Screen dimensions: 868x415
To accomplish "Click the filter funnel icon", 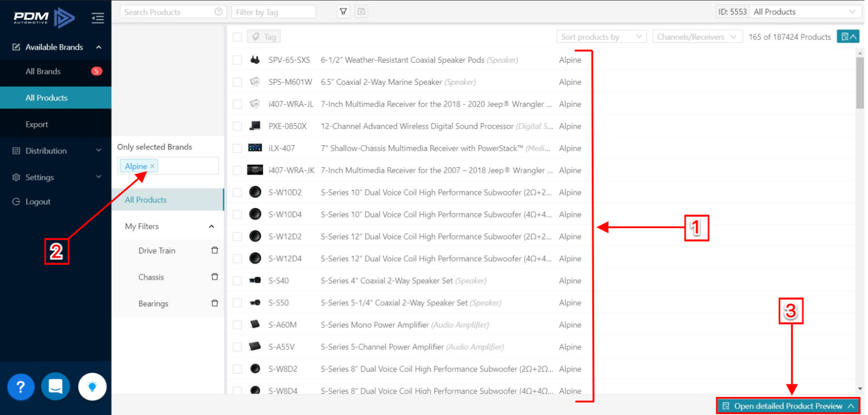I will [343, 12].
